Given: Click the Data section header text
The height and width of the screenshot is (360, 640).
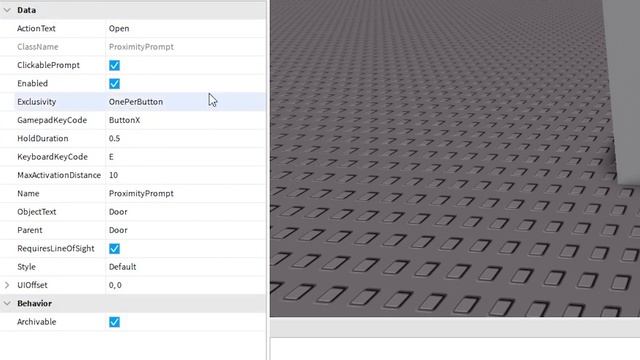Looking at the screenshot, I should click(x=27, y=10).
